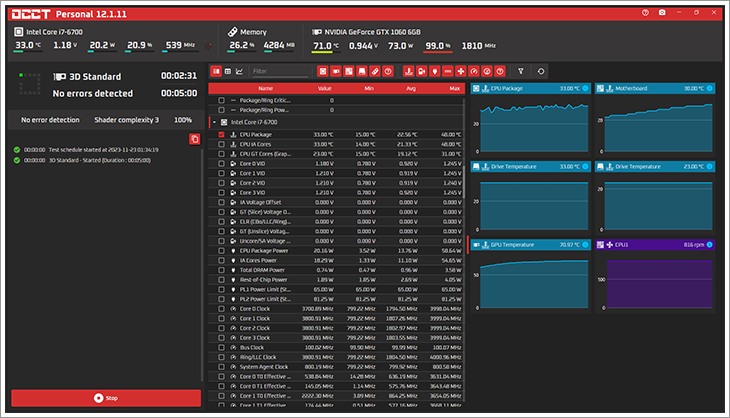Toggle the CPU hardware filter icon
The height and width of the screenshot is (418, 730).
pos(323,71)
